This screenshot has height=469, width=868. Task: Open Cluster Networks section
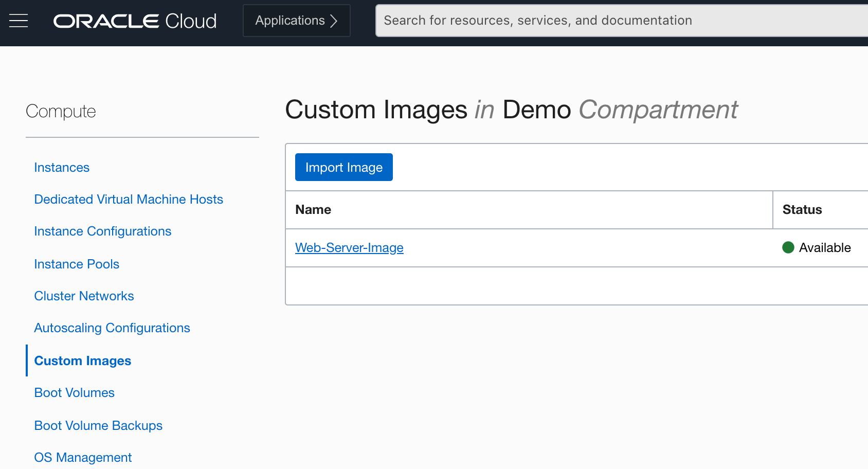(84, 296)
